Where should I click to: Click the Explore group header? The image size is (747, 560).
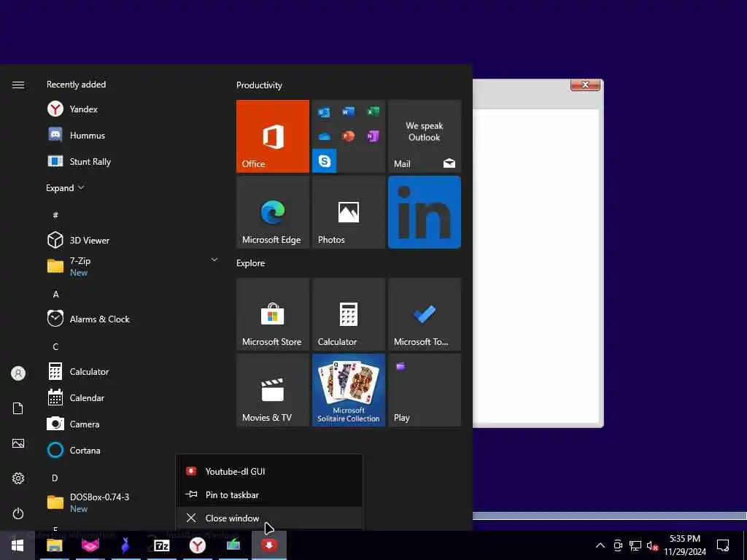[x=251, y=262]
